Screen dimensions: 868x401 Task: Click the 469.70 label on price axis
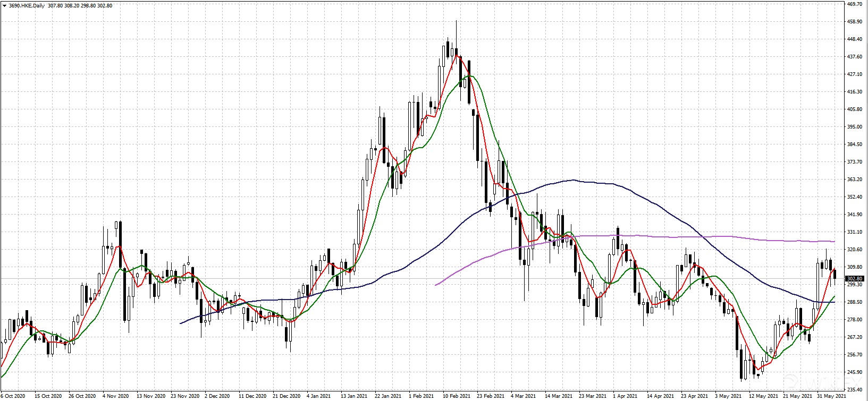pos(854,4)
